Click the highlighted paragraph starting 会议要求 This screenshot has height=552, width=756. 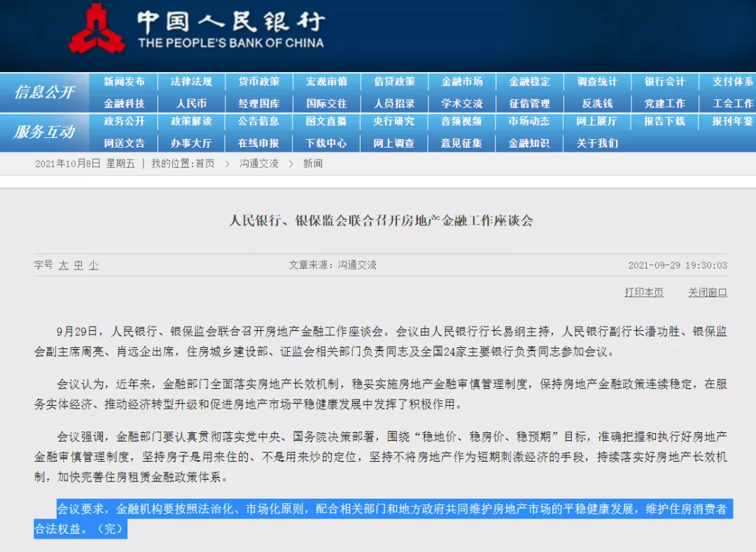384,518
